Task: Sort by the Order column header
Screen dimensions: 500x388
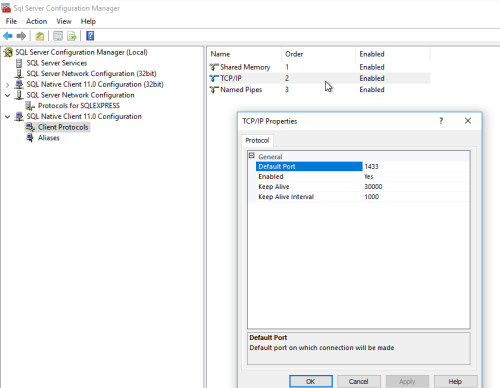Action: coord(319,54)
